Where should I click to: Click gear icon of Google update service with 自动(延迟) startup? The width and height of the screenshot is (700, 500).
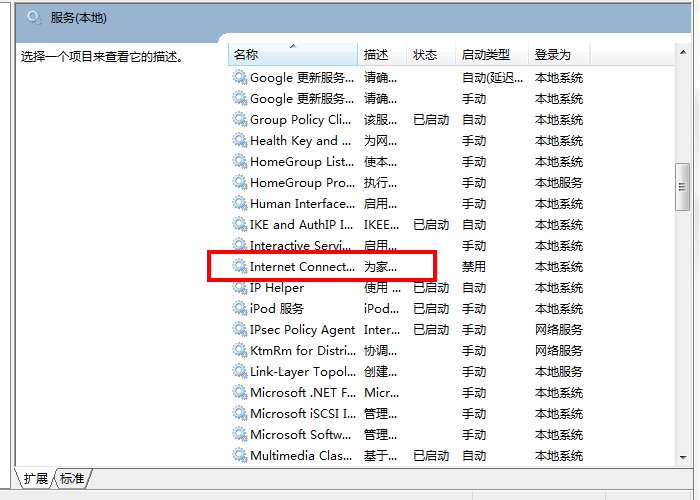click(240, 78)
